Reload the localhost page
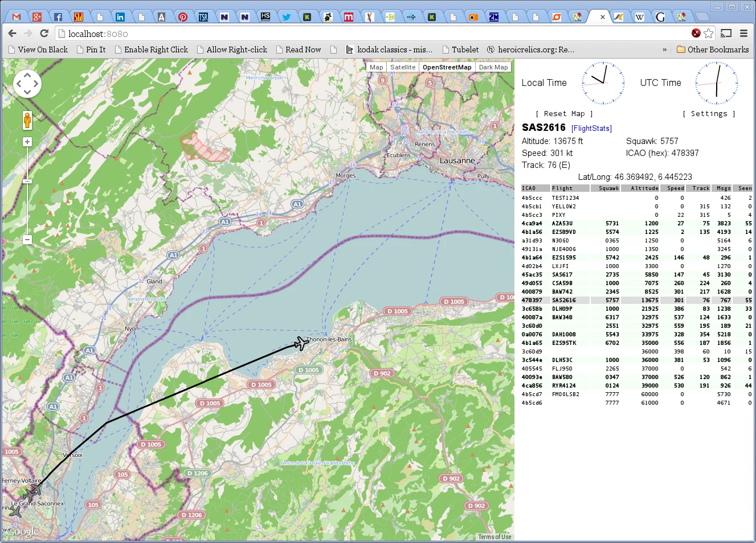Image resolution: width=756 pixels, height=543 pixels. pos(44,34)
